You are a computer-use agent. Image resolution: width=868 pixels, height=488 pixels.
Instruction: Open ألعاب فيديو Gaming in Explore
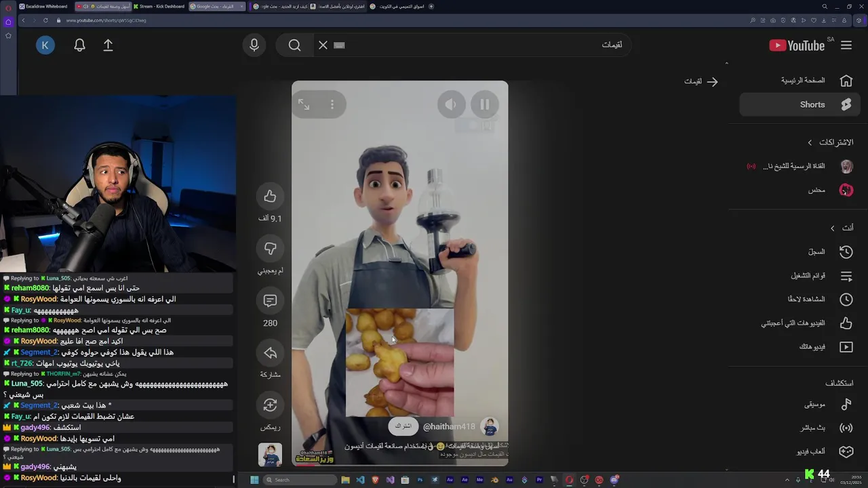tap(800, 451)
